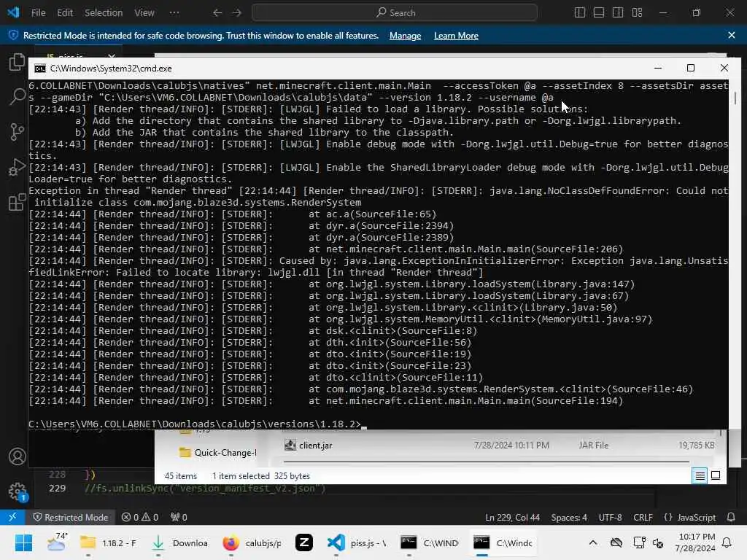Toggle the primary side bar layout icon

coord(580,13)
